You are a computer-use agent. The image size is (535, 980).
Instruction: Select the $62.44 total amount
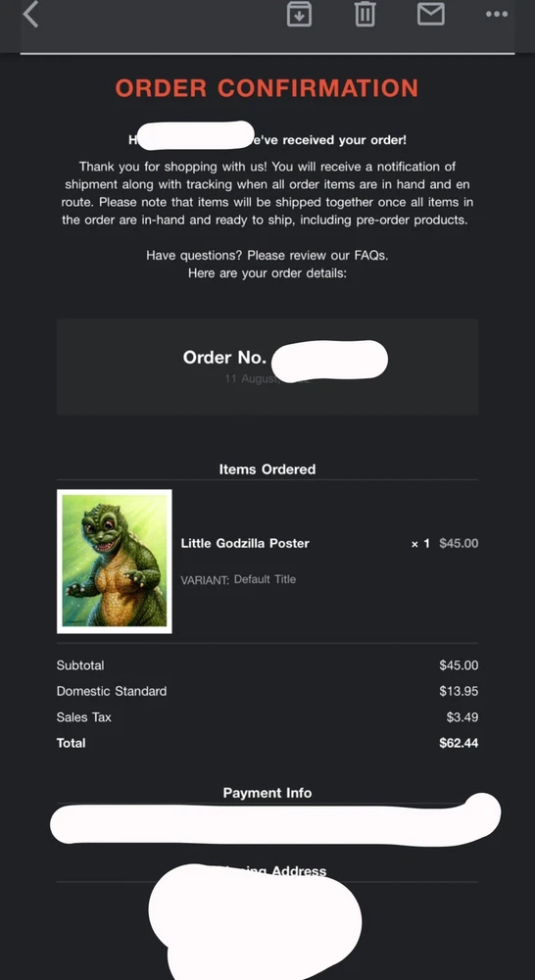[459, 743]
